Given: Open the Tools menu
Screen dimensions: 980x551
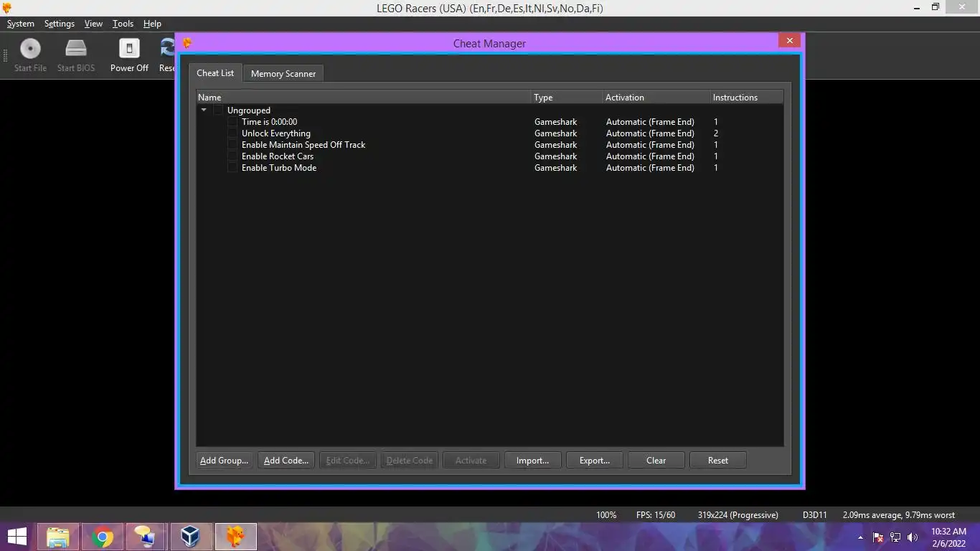Looking at the screenshot, I should pos(123,24).
